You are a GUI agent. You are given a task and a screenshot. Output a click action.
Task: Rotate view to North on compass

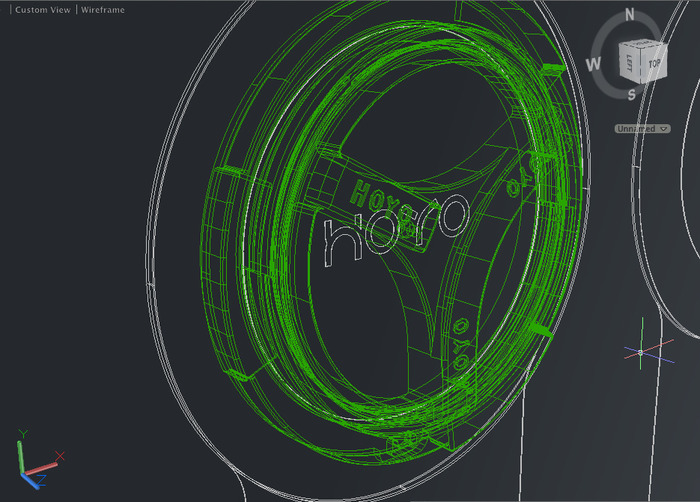[629, 15]
